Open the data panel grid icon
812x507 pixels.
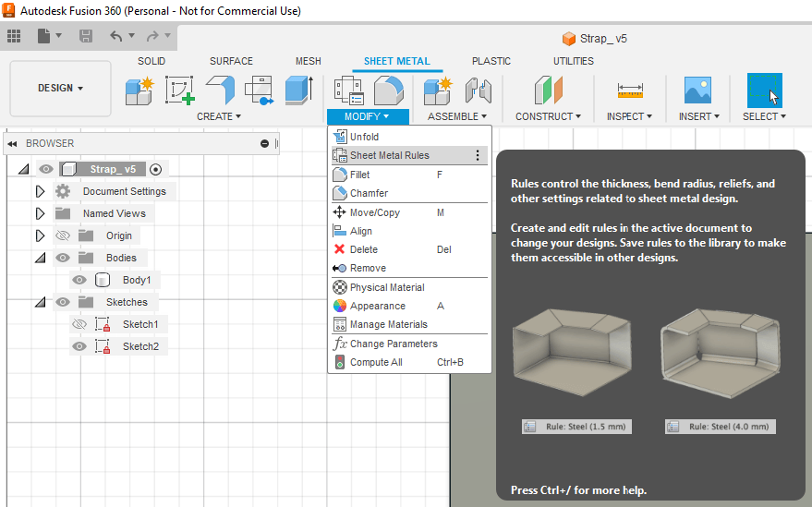click(14, 37)
